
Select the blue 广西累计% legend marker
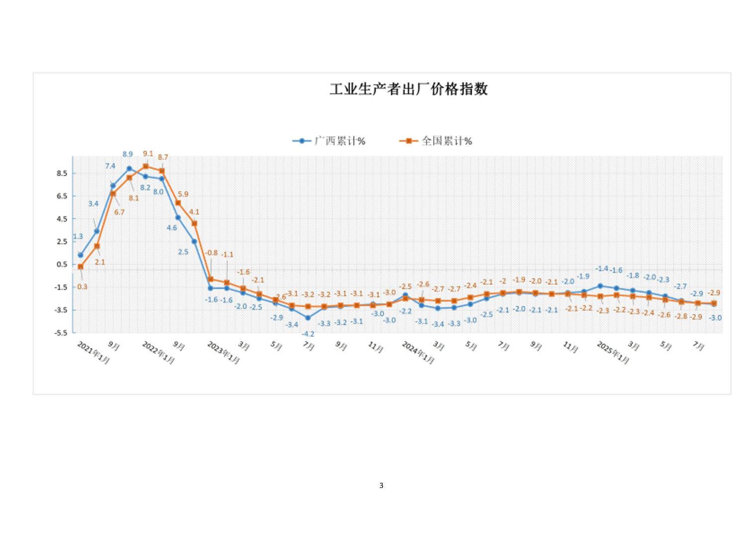pos(301,141)
